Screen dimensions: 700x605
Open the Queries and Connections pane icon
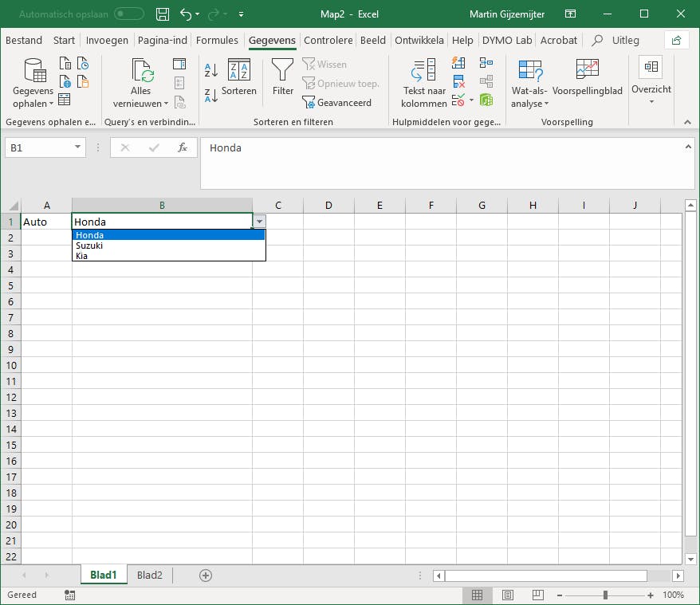point(179,64)
